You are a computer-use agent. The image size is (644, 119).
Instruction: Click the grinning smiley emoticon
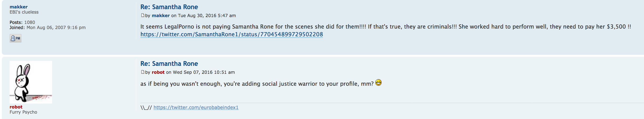(379, 83)
